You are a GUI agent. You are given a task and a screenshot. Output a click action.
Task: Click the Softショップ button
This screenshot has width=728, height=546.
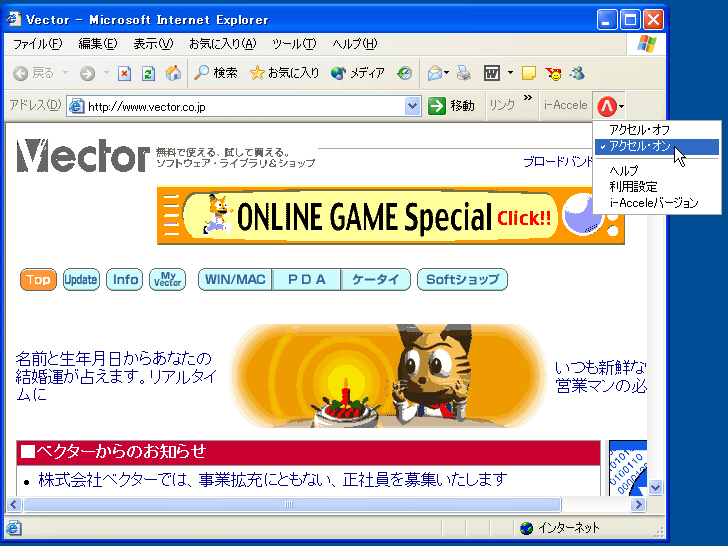[x=462, y=280]
